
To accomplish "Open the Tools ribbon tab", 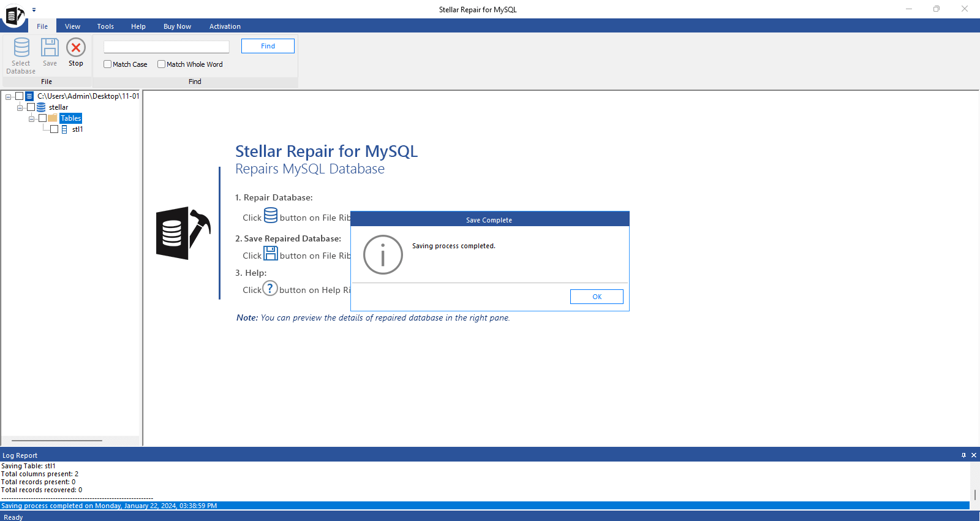I will [x=105, y=26].
